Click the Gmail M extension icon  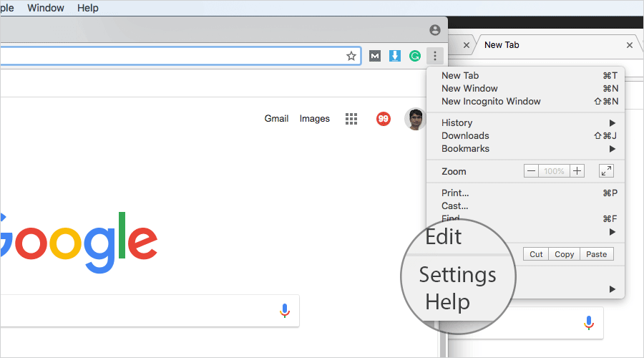point(374,56)
